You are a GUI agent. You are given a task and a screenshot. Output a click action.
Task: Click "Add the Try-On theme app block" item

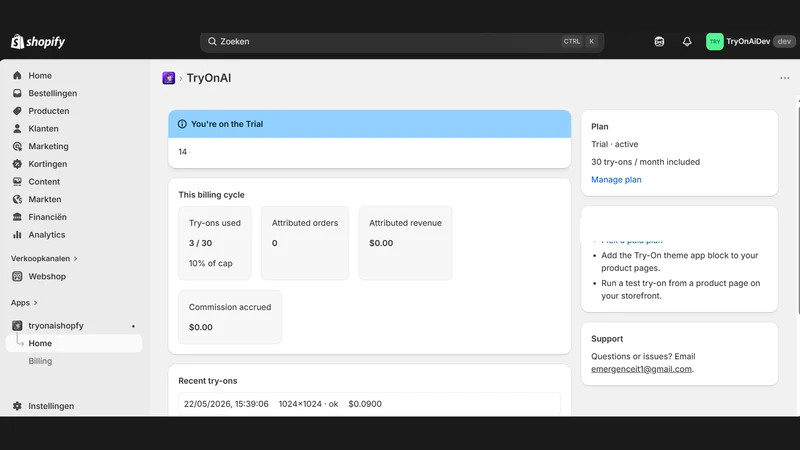pos(680,262)
